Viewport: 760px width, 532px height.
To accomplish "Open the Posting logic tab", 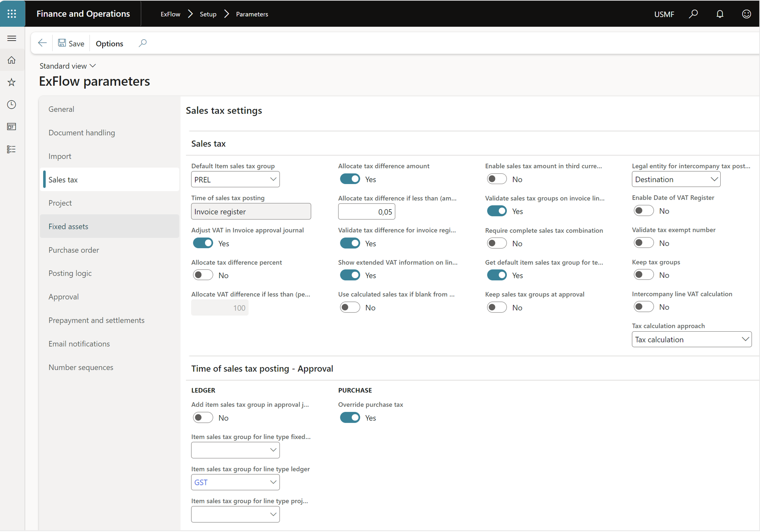I will click(x=109, y=273).
